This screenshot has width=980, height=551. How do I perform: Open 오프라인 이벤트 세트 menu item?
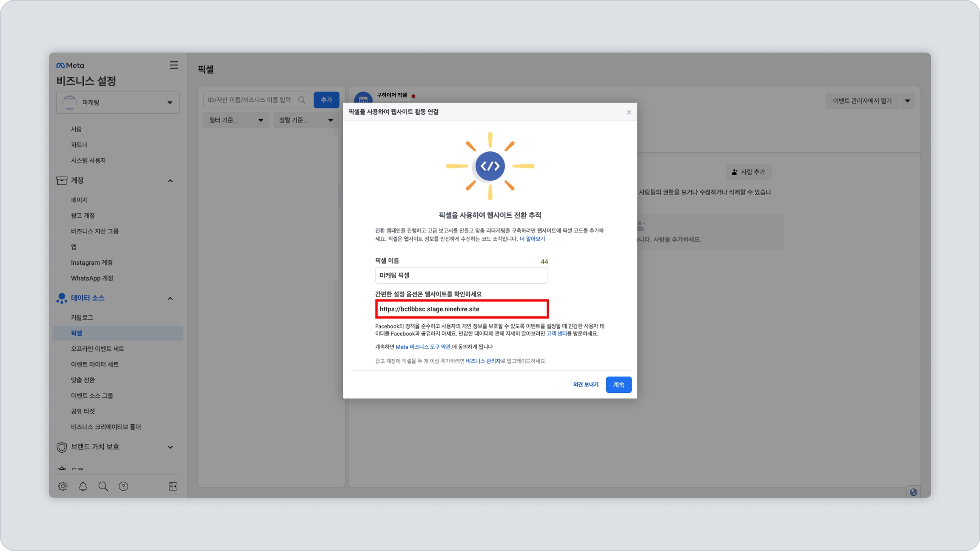tap(97, 349)
